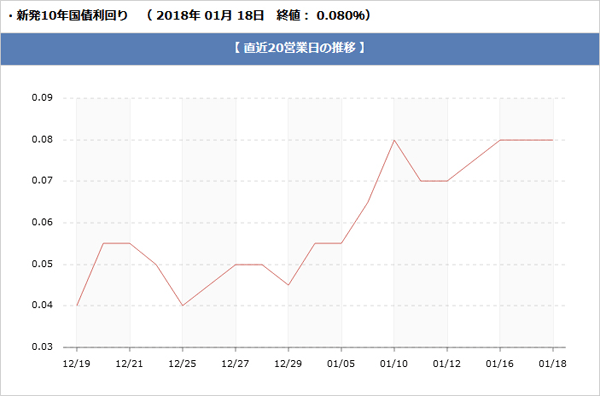Click the 直近20営業日の推移 blue header
Image resolution: width=600 pixels, height=396 pixels.
tap(300, 49)
